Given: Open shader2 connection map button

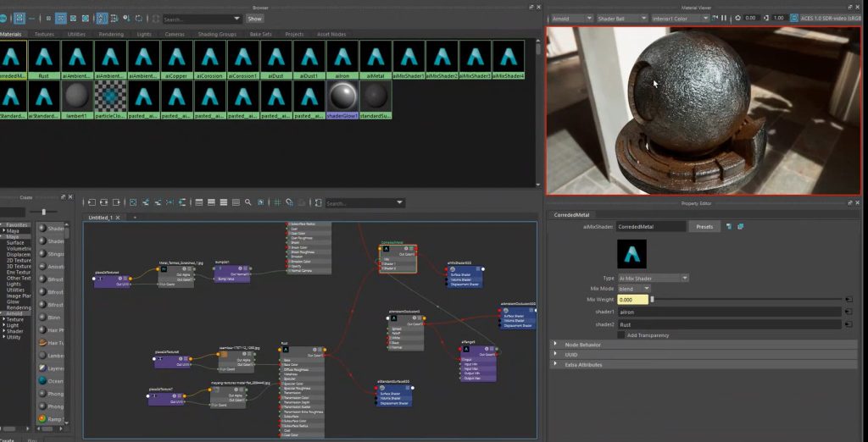Looking at the screenshot, I should pos(849,324).
